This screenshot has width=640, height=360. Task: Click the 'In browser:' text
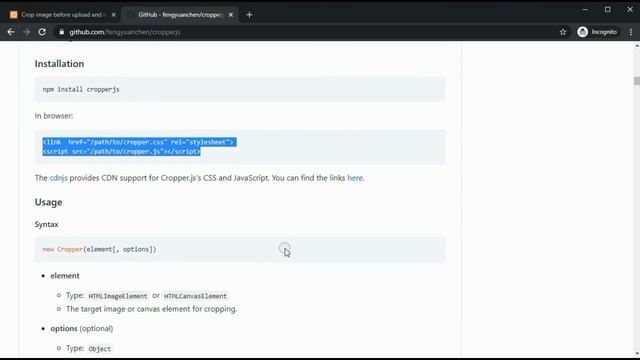click(54, 116)
